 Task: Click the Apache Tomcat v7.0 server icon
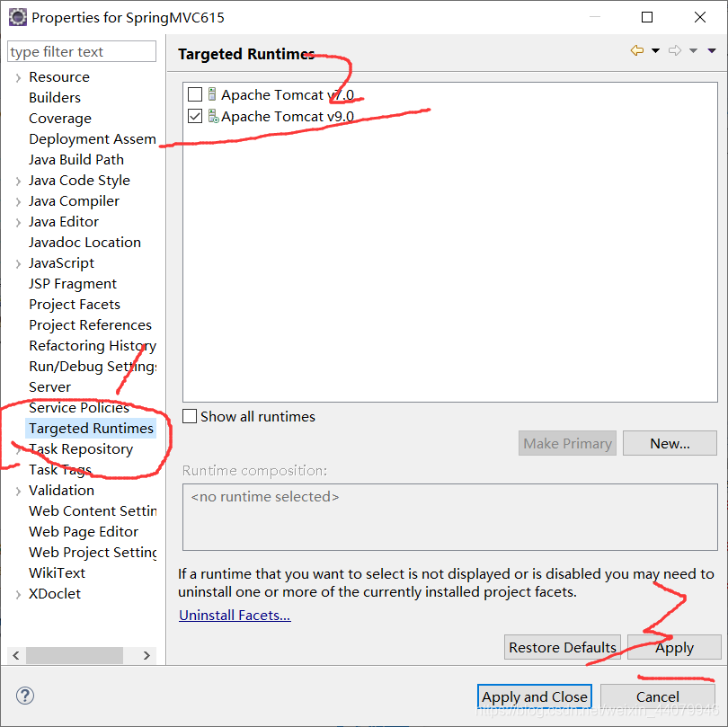pos(212,94)
